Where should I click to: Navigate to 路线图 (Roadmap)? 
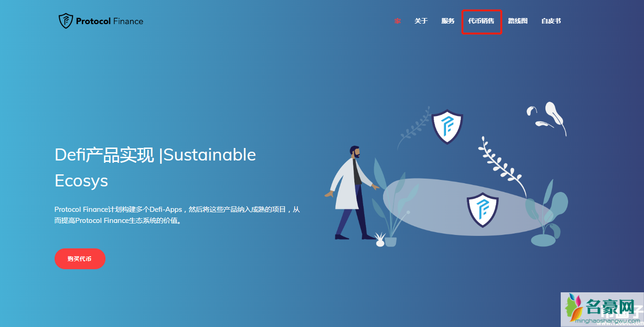point(518,21)
